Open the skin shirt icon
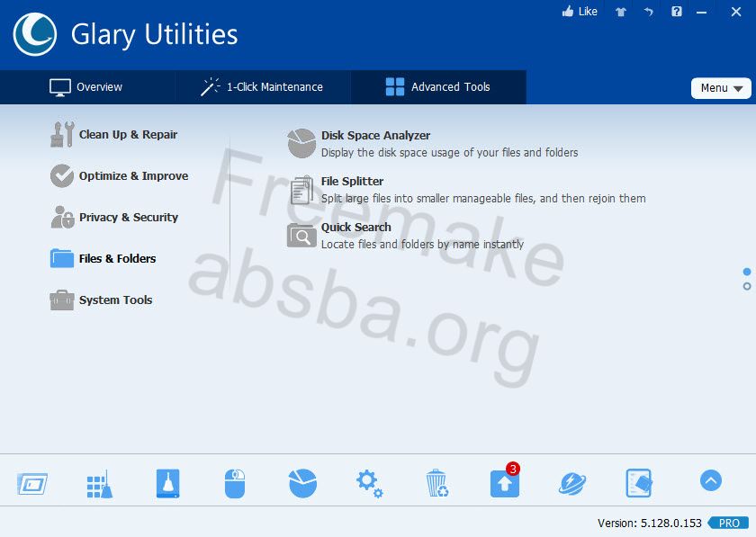 (620, 12)
